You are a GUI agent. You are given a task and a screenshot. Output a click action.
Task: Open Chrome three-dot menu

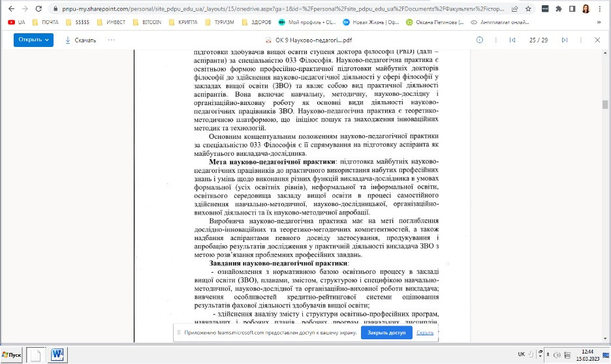(x=600, y=8)
